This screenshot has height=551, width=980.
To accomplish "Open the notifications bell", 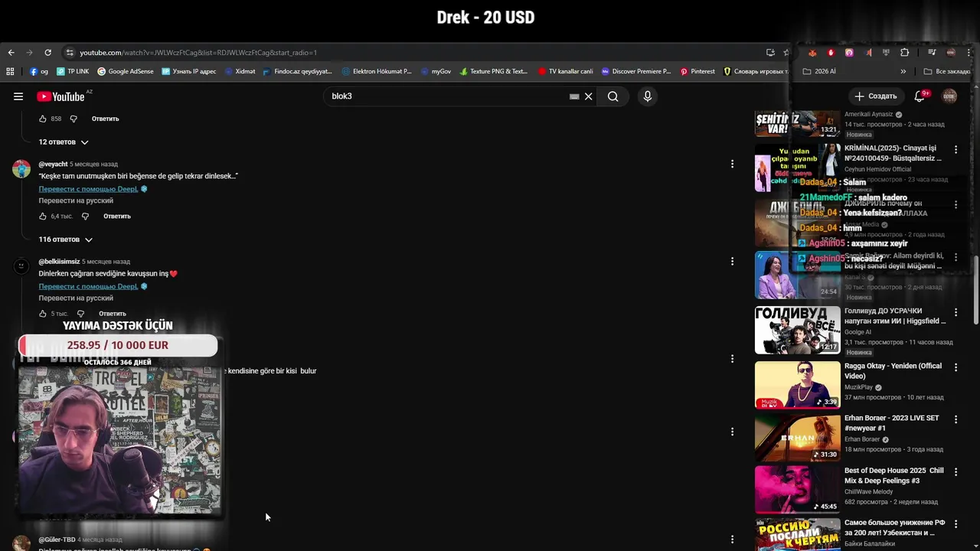I will click(920, 96).
